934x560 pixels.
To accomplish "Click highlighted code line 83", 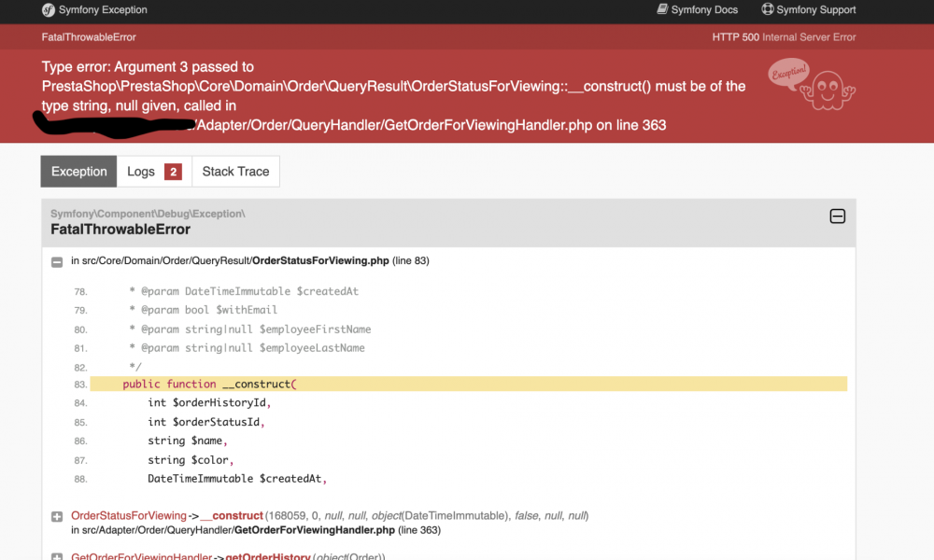I will [467, 385].
